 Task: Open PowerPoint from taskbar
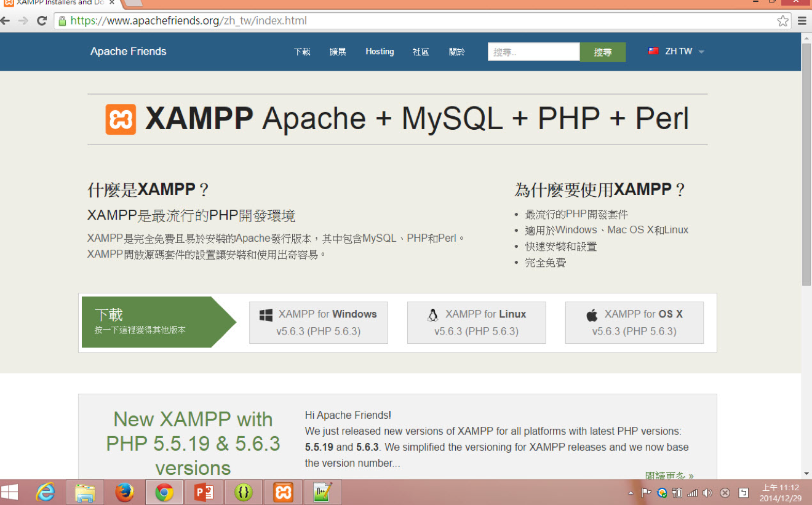tap(204, 492)
